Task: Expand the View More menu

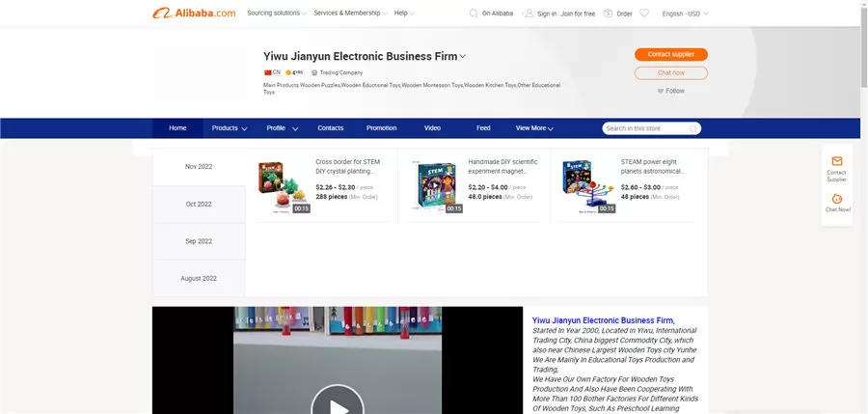Action: point(534,128)
